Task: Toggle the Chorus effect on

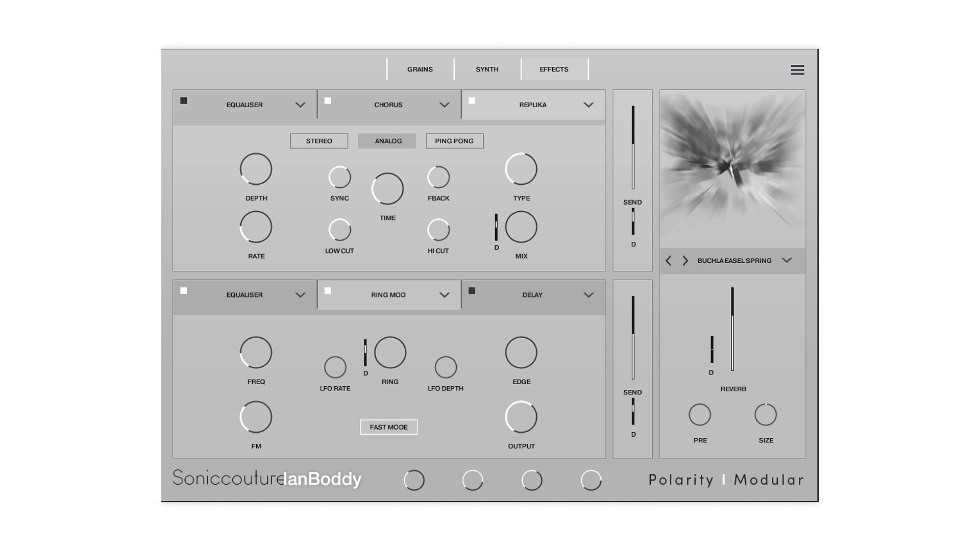Action: click(x=327, y=101)
